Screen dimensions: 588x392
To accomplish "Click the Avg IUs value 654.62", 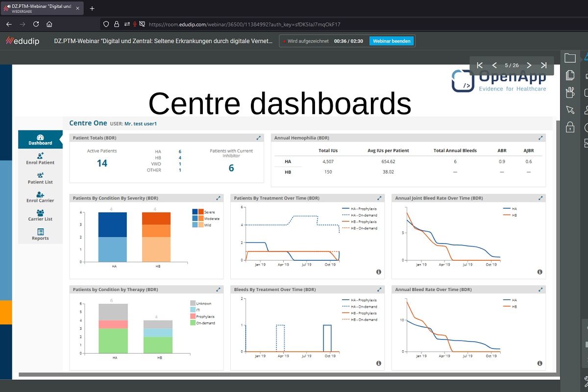I will point(388,161).
